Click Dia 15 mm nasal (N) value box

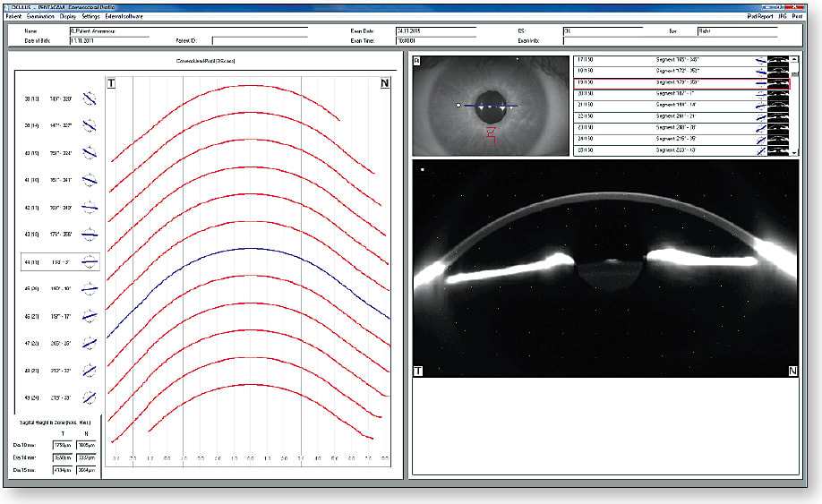(x=87, y=470)
